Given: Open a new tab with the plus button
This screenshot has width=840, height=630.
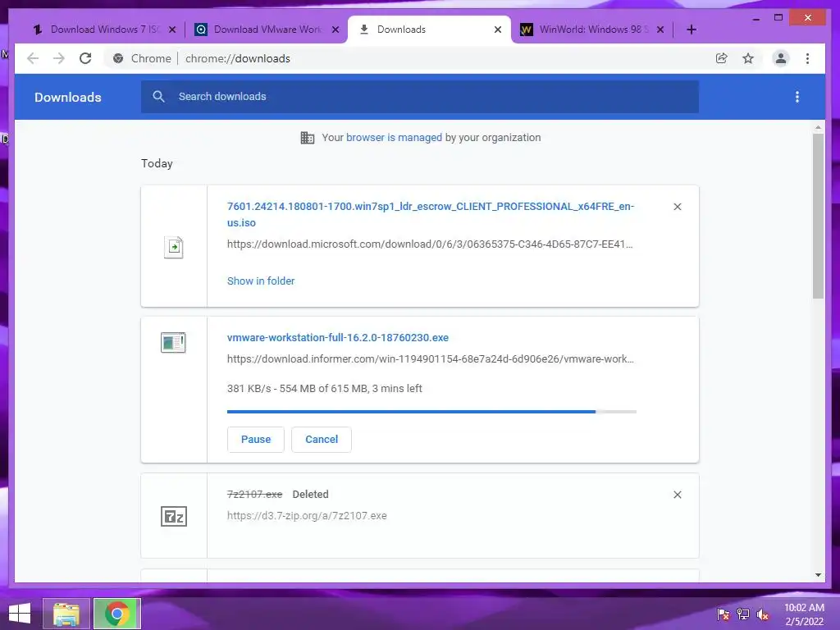Looking at the screenshot, I should pyautogui.click(x=691, y=30).
